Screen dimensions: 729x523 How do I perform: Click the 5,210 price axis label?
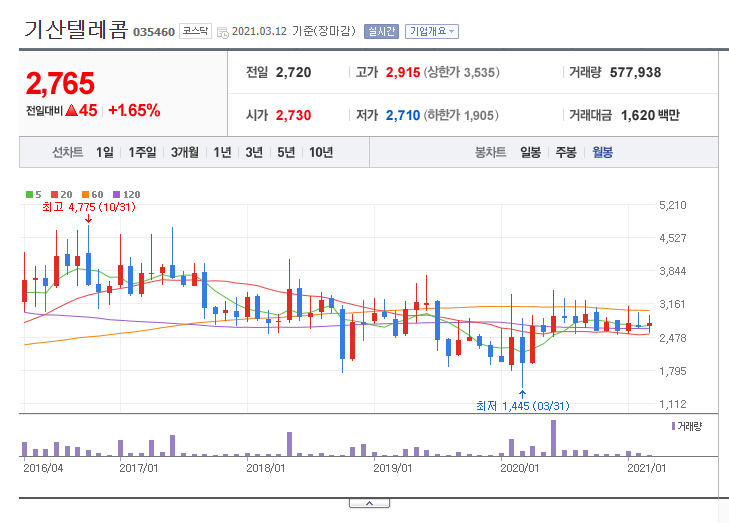coord(672,205)
